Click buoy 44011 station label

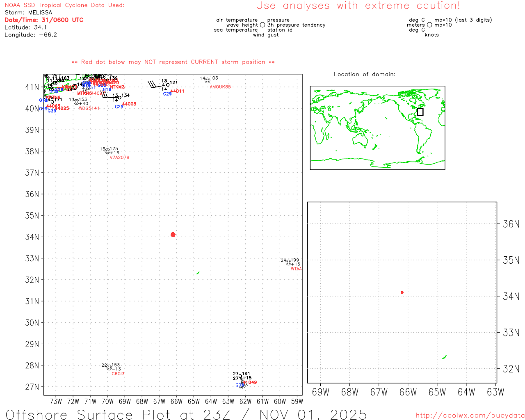(x=177, y=91)
